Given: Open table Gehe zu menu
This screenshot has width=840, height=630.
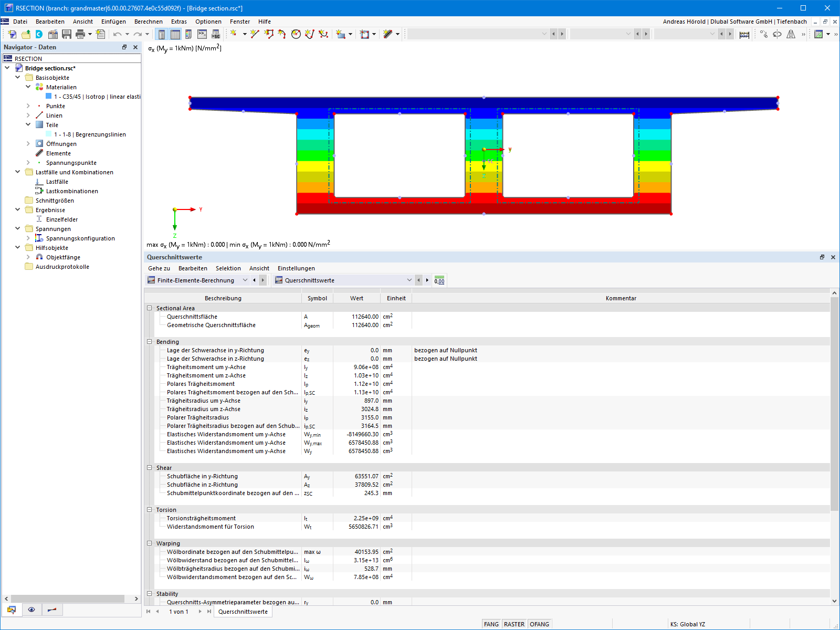Looking at the screenshot, I should [x=159, y=268].
